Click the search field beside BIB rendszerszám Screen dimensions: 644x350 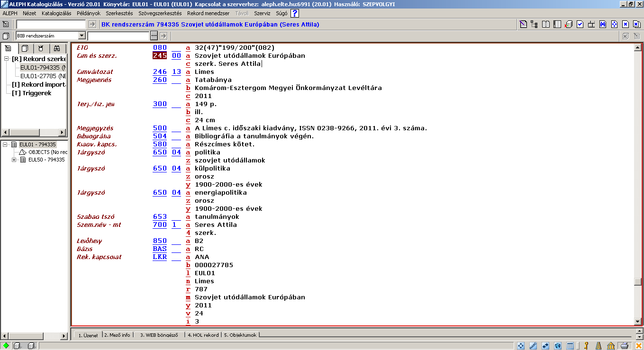click(x=118, y=36)
